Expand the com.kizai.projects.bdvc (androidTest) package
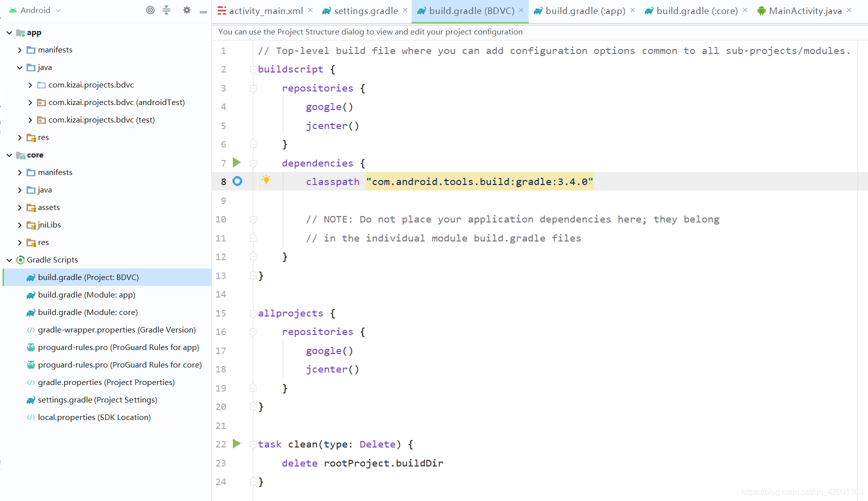This screenshot has height=501, width=868. coord(30,102)
